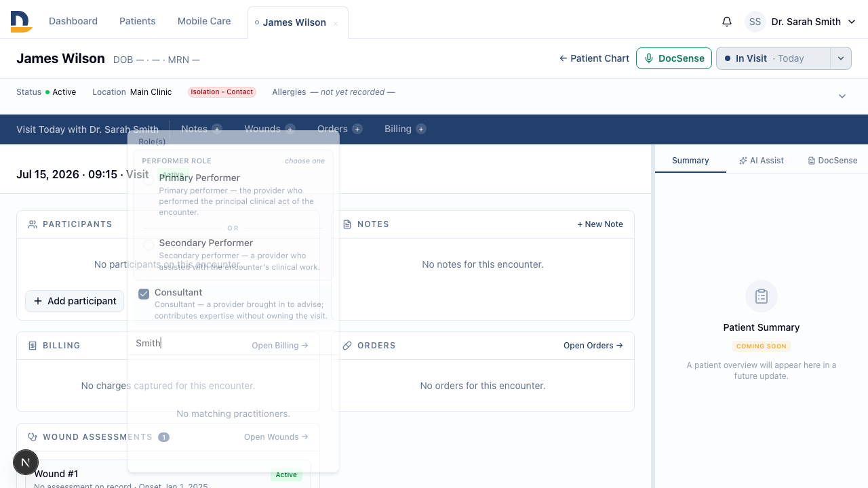Image resolution: width=868 pixels, height=488 pixels.
Task: Switch to the DocSense panel tab
Action: [x=833, y=161]
